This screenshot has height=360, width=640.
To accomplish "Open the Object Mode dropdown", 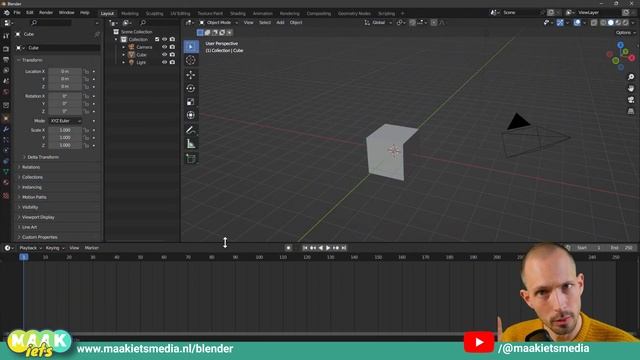I will (218, 23).
